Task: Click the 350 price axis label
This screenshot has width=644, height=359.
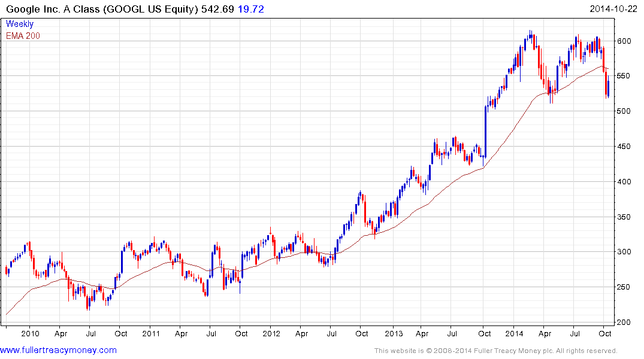Action: (x=624, y=217)
